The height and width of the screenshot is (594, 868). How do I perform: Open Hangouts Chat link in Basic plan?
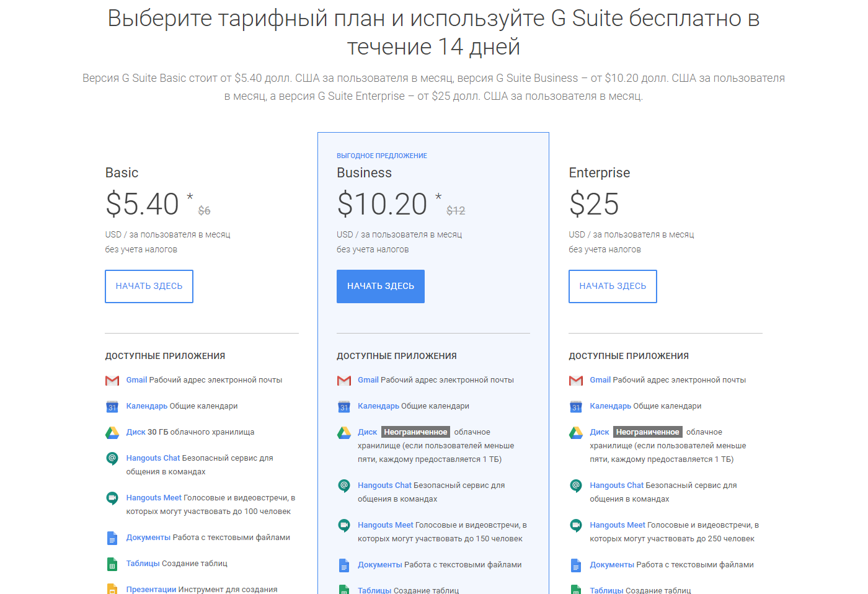153,458
